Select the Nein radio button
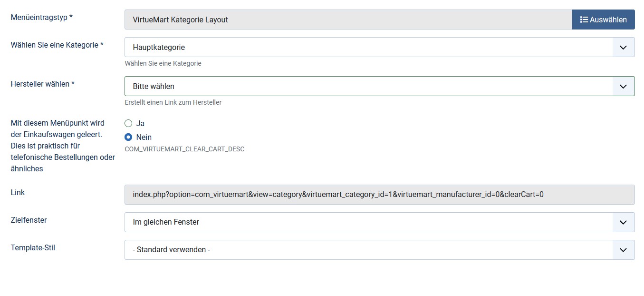This screenshot has width=644, height=296. [x=128, y=137]
